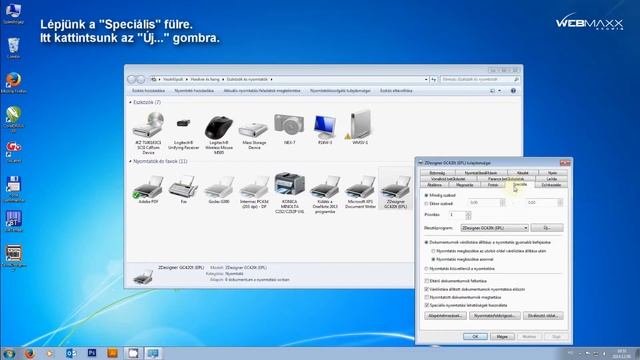Screen dimensions: 640x360
Task: Switch to the 'Általános' tab
Action: [x=434, y=185]
